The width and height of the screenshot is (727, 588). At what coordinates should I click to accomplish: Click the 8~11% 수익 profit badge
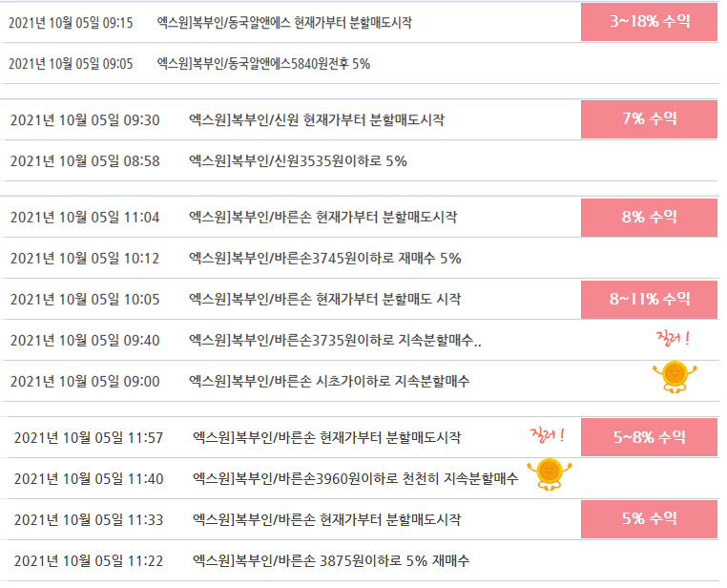[x=649, y=299]
